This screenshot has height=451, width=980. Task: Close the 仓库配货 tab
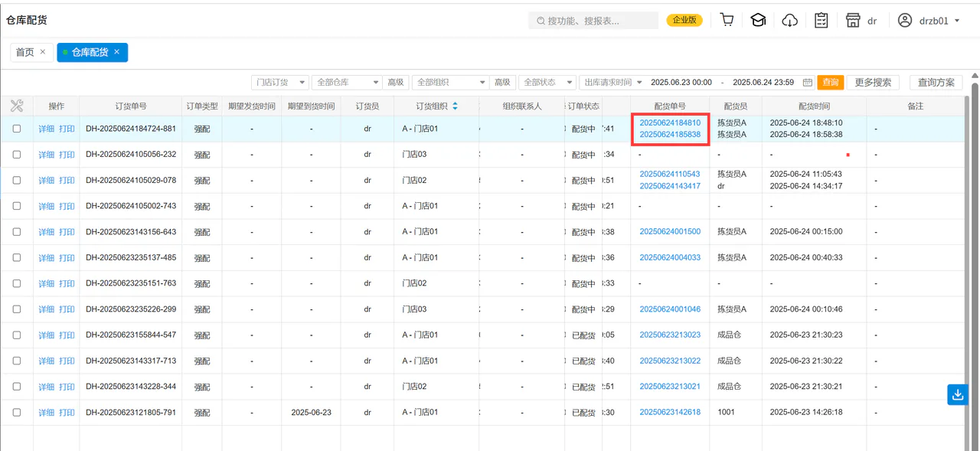click(x=116, y=52)
